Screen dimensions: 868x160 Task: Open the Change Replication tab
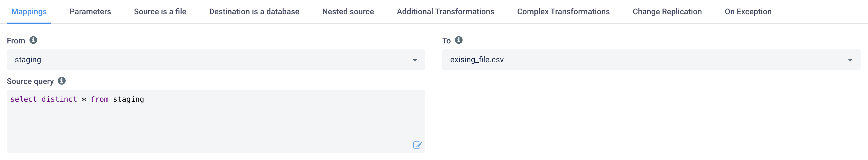point(667,12)
